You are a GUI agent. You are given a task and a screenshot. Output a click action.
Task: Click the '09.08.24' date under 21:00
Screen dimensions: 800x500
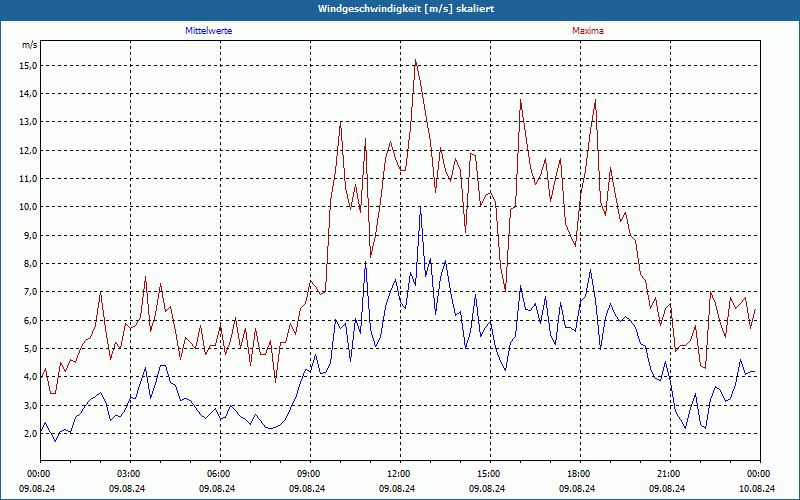(x=667, y=488)
